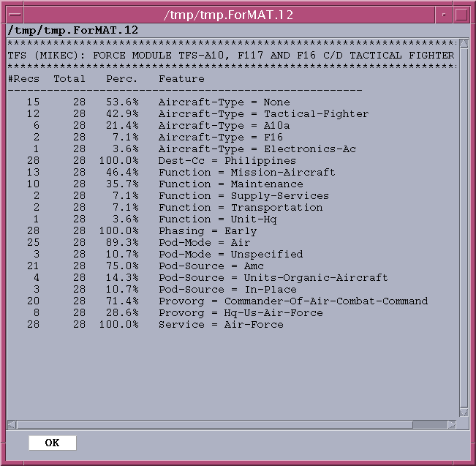Click the horizontal scrollbar right arrow
Viewport: 476px width, 466px height.
coord(452,424)
